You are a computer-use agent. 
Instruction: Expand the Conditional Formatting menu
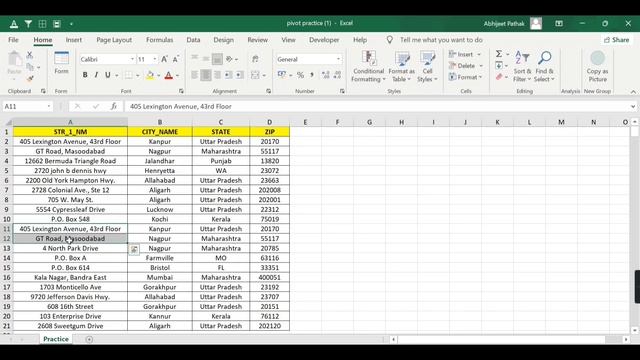point(369,67)
